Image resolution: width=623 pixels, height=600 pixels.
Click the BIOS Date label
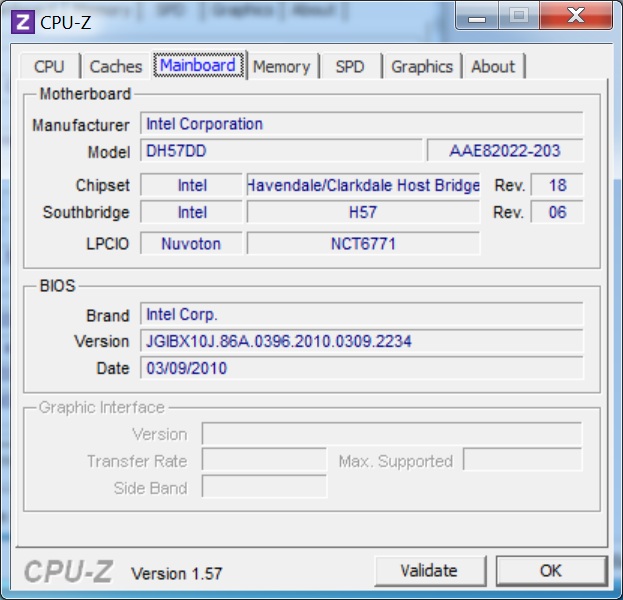113,368
